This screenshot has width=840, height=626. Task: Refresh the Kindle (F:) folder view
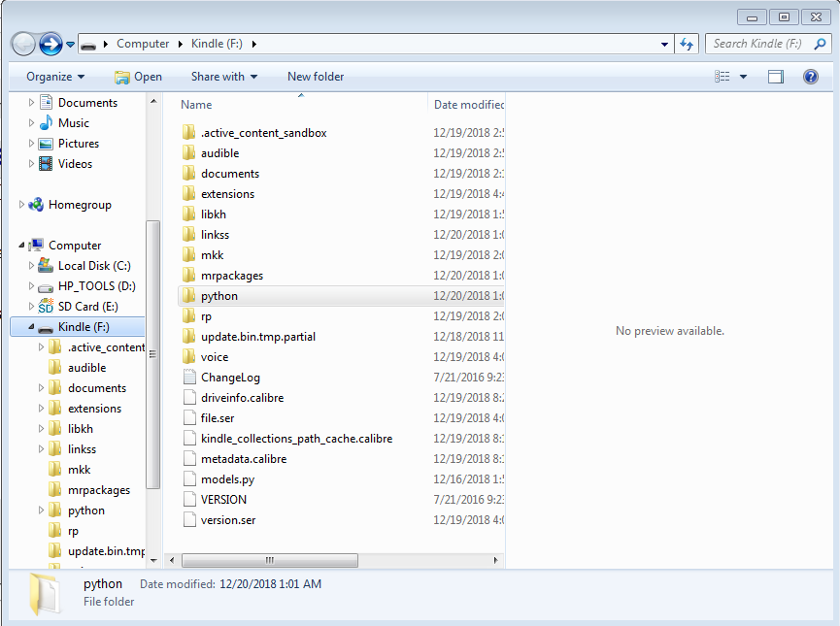pyautogui.click(x=687, y=44)
